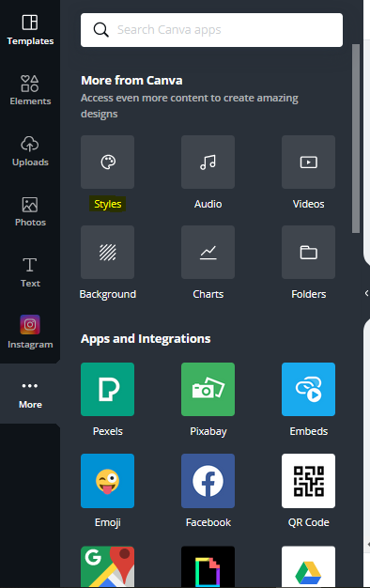
Task: Open the Text sidebar tab
Action: (x=30, y=272)
